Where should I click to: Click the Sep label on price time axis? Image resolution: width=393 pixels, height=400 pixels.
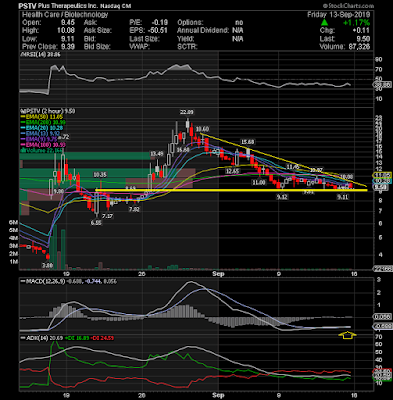click(x=218, y=274)
